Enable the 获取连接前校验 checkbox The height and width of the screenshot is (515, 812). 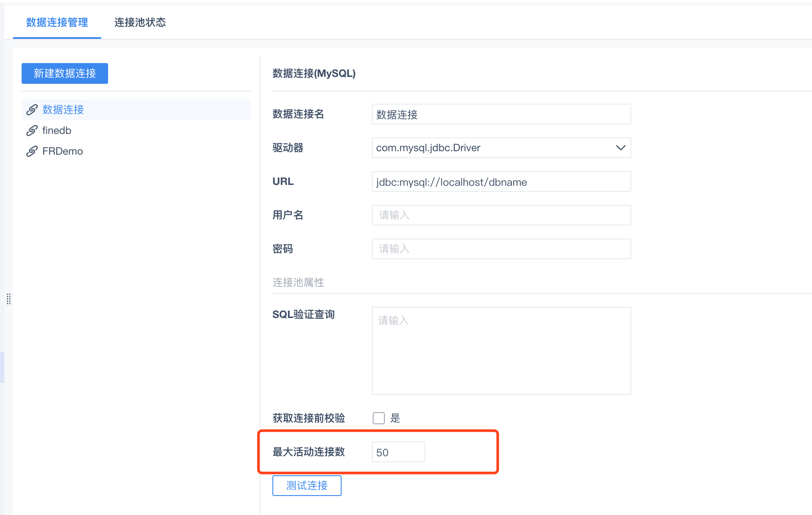point(379,418)
